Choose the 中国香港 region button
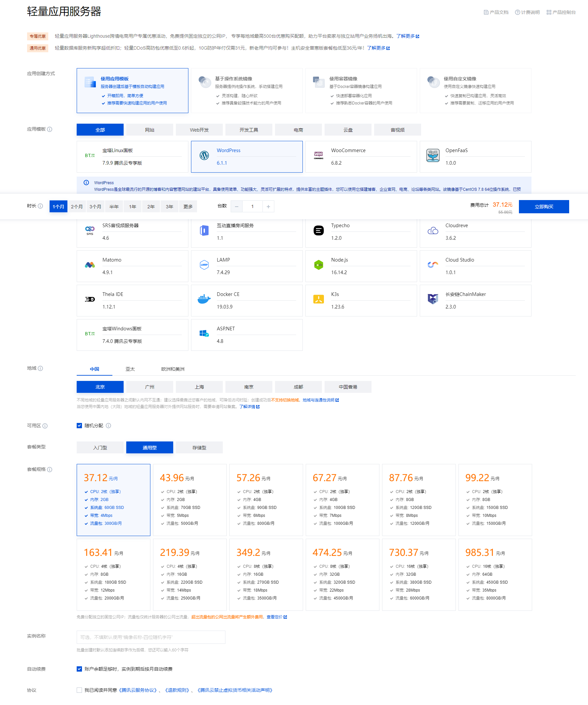Screen dimensions: 588x705 (x=348, y=387)
